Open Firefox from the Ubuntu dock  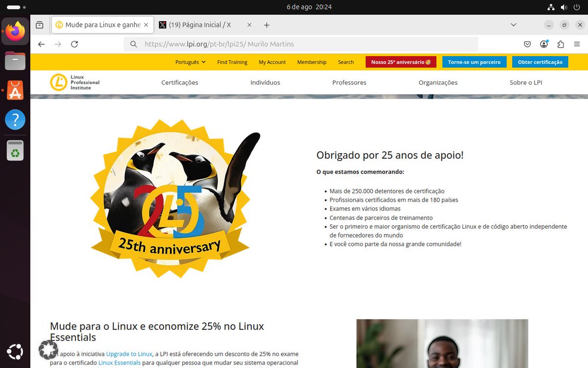click(15, 31)
